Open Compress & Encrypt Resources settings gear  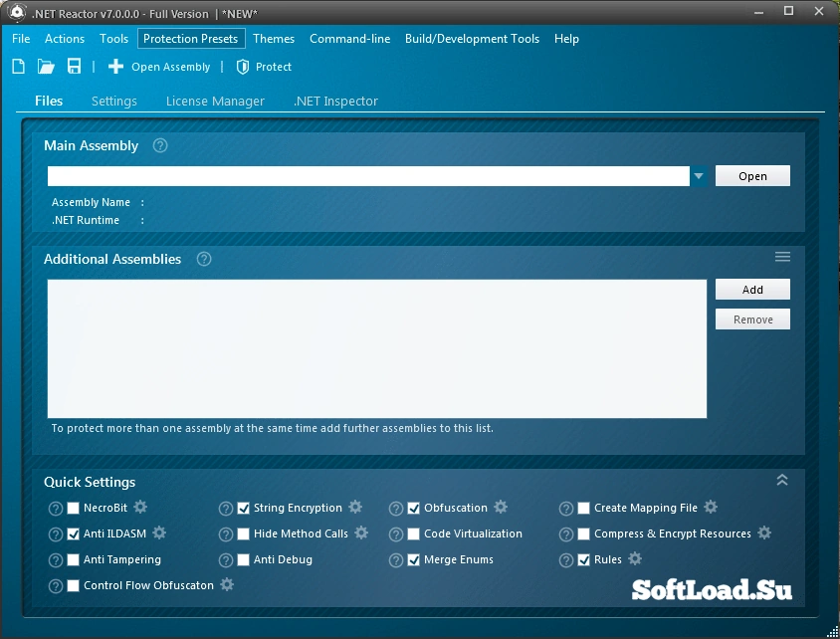point(764,532)
